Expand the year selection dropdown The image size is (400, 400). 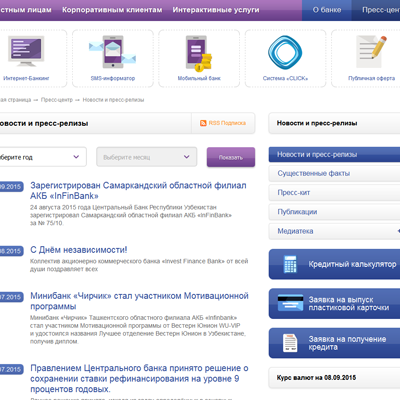tap(43, 157)
